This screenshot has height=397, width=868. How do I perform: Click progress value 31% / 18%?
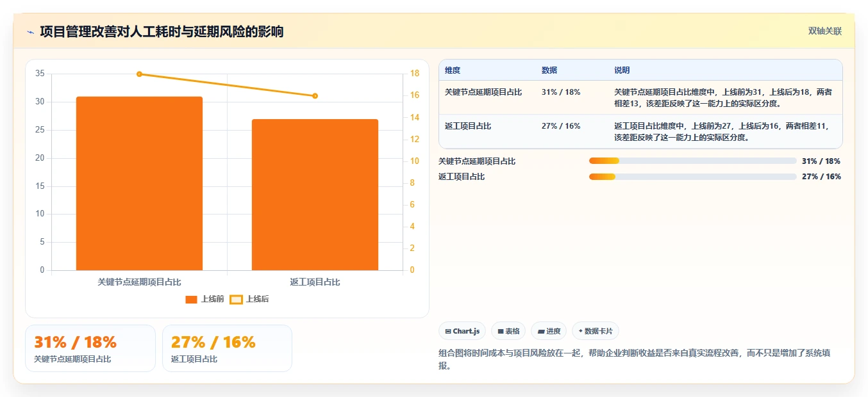coord(821,161)
